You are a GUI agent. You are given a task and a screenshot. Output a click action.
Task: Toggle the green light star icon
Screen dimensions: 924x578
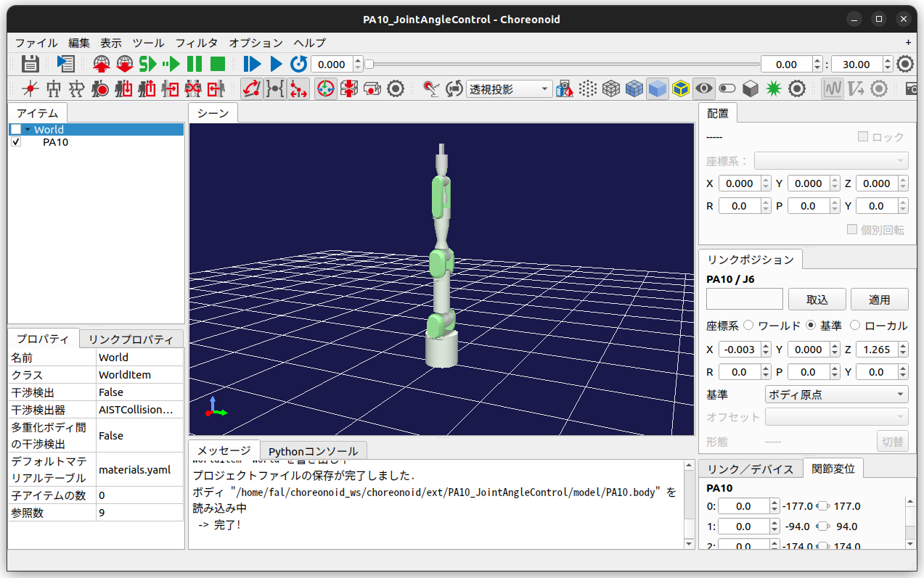click(x=774, y=88)
